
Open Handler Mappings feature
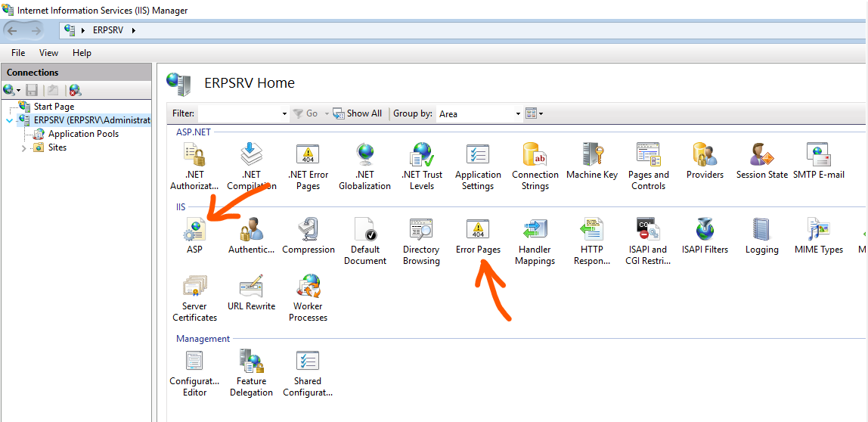tap(535, 242)
